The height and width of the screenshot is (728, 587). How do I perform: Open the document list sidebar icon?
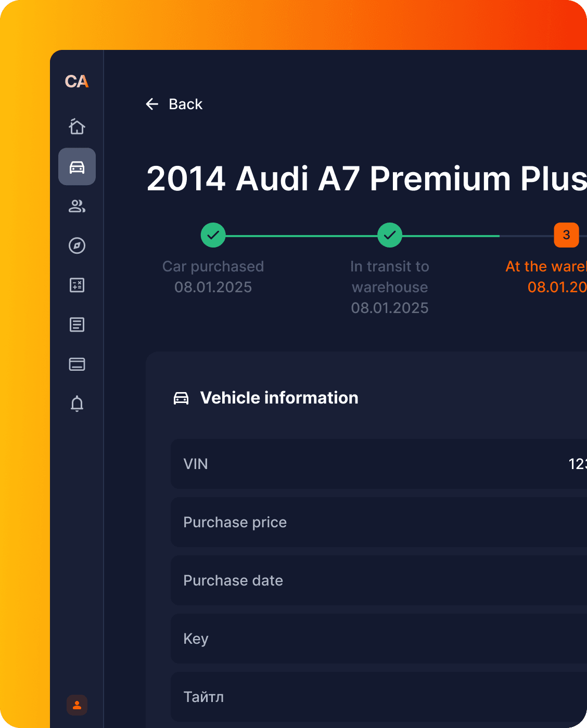[77, 325]
